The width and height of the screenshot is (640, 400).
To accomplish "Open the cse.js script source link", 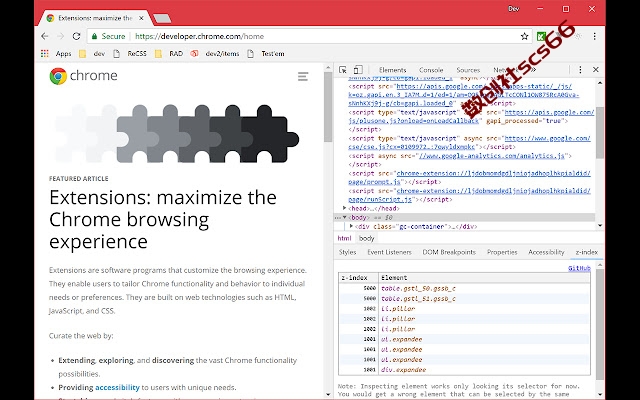I will (x=469, y=142).
